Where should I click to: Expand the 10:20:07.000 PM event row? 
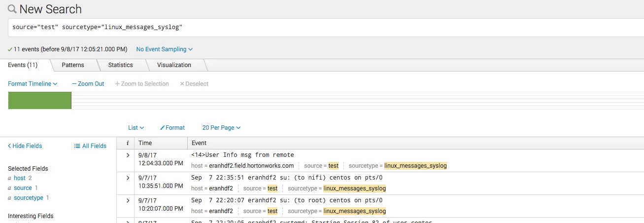128,201
